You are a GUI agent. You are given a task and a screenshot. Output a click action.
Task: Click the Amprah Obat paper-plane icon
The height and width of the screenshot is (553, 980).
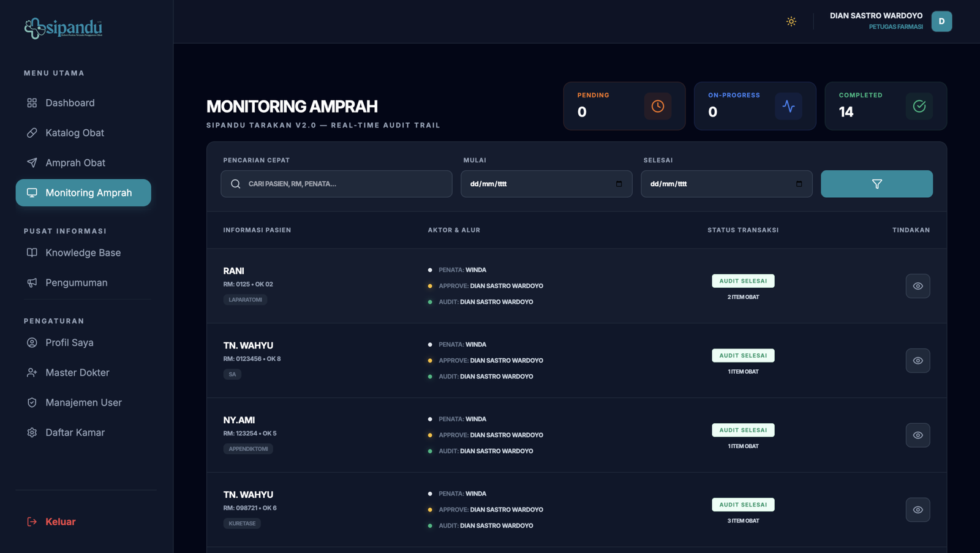pos(32,163)
